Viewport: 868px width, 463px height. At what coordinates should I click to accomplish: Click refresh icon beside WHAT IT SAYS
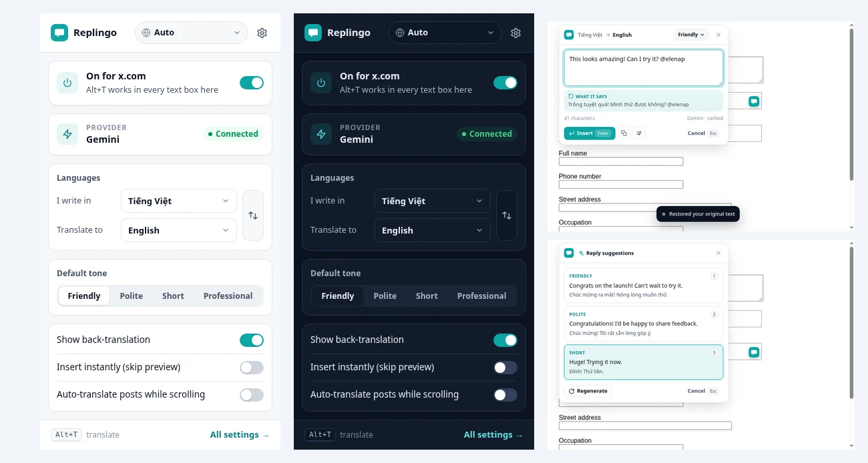(x=571, y=97)
